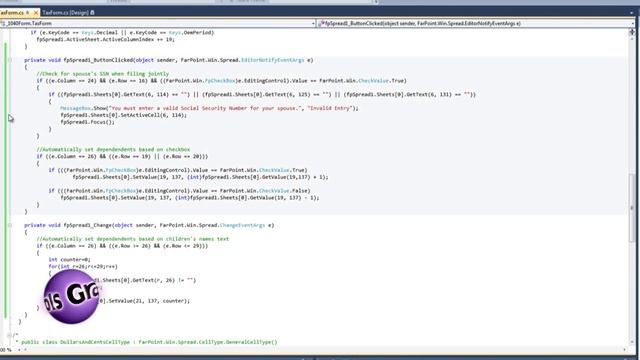Select the active TaxForm.cs tab
The height and width of the screenshot is (360, 640).
tap(12, 13)
